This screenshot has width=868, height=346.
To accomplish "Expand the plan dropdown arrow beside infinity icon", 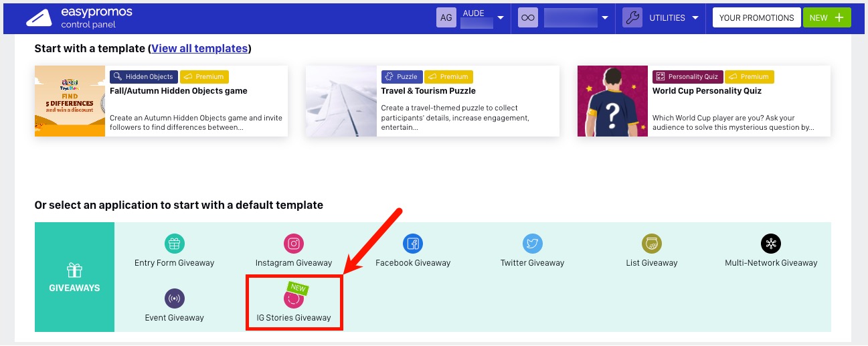I will 605,18.
